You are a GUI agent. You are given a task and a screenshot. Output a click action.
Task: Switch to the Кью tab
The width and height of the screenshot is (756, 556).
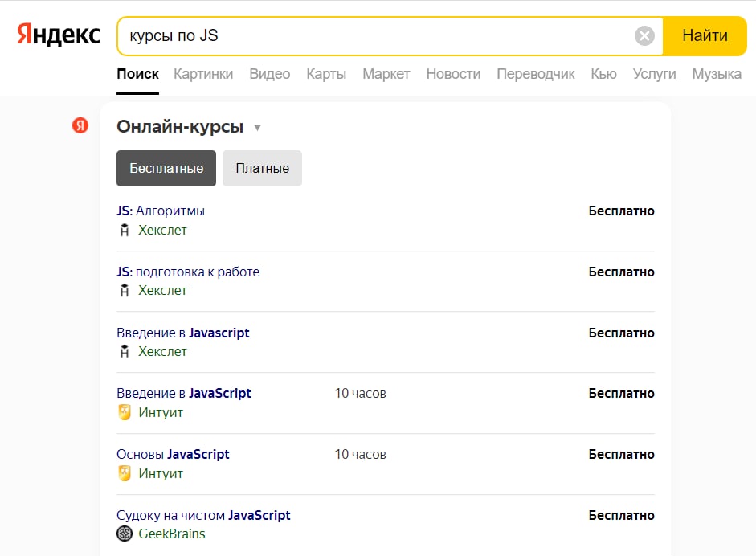pos(603,74)
